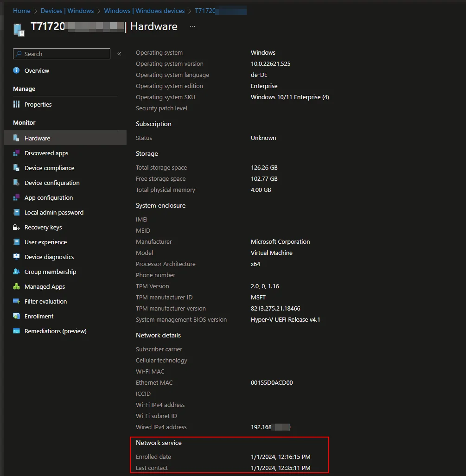The image size is (466, 476).
Task: Click the Device configuration icon
Action: click(x=16, y=183)
